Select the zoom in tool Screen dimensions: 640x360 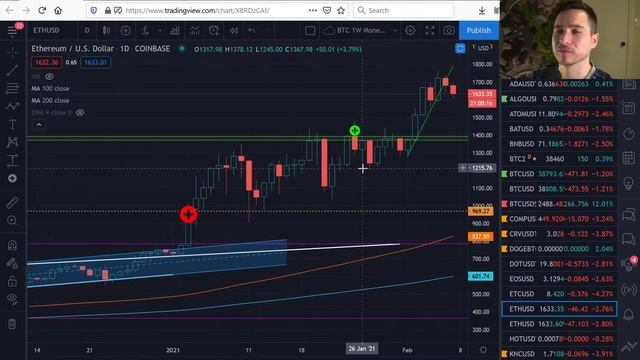(x=12, y=220)
